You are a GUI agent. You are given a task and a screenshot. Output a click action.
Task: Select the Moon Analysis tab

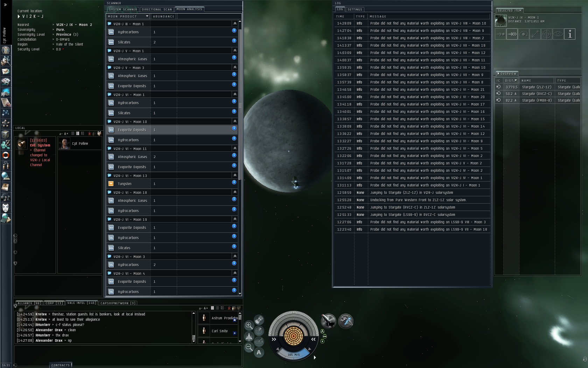(x=189, y=9)
